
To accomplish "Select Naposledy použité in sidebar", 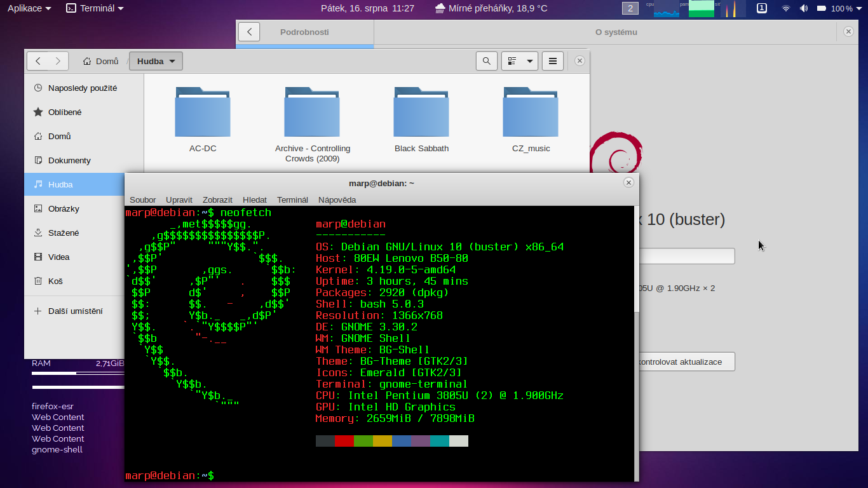I will [84, 88].
